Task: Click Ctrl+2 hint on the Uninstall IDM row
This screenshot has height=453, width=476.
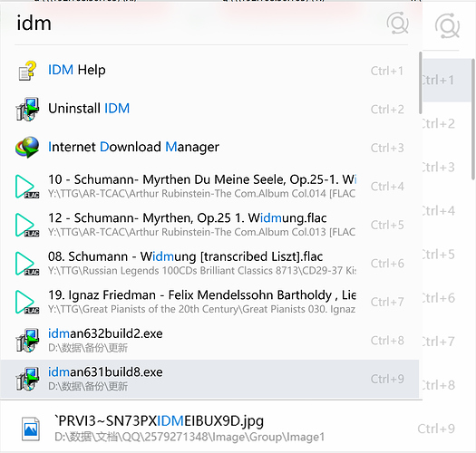Action: pyautogui.click(x=387, y=110)
